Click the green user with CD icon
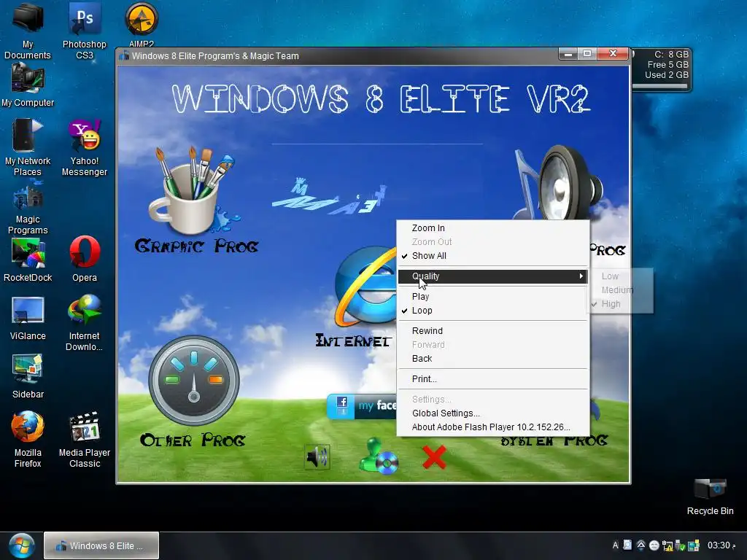This screenshot has height=560, width=747. tap(379, 456)
